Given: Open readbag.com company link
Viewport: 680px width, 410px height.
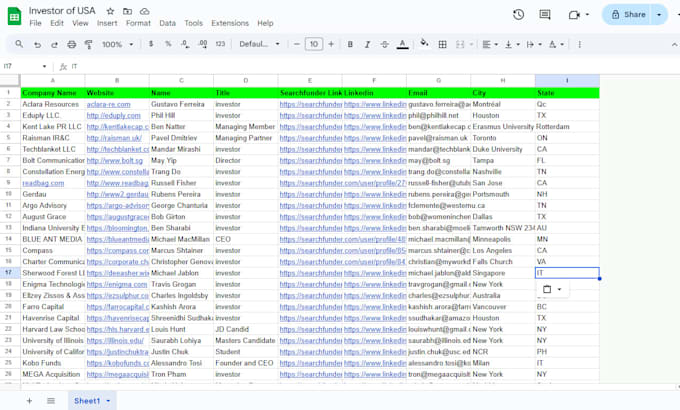Looking at the screenshot, I should (43, 183).
